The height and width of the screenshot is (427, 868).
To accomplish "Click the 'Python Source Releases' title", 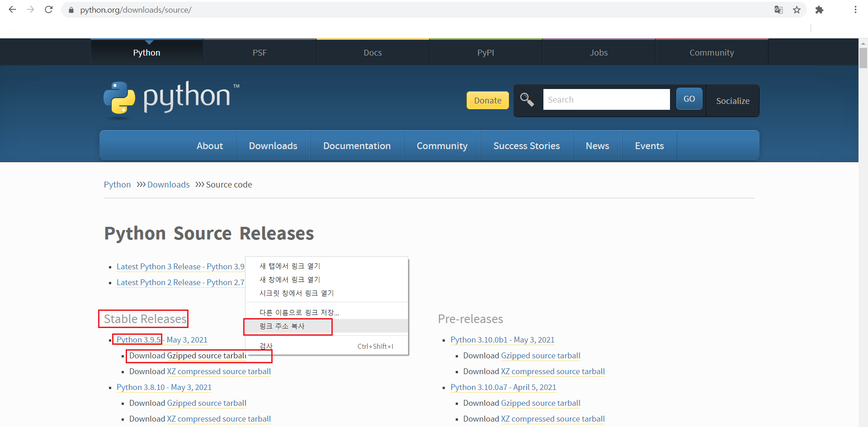I will pos(209,234).
